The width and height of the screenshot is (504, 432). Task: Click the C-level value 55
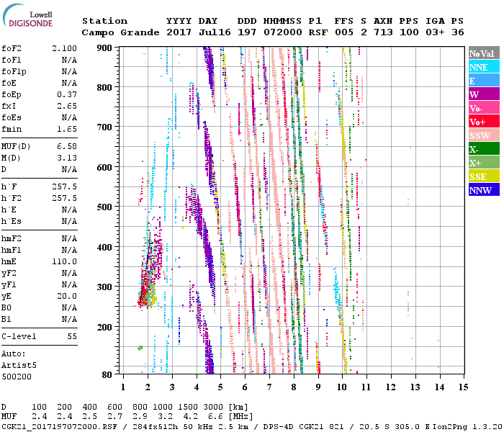click(72, 336)
